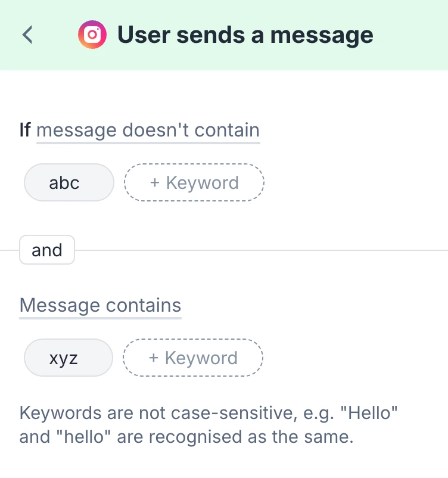This screenshot has width=448, height=478.
Task: Click the "User sends a message" title
Action: pyautogui.click(x=245, y=35)
